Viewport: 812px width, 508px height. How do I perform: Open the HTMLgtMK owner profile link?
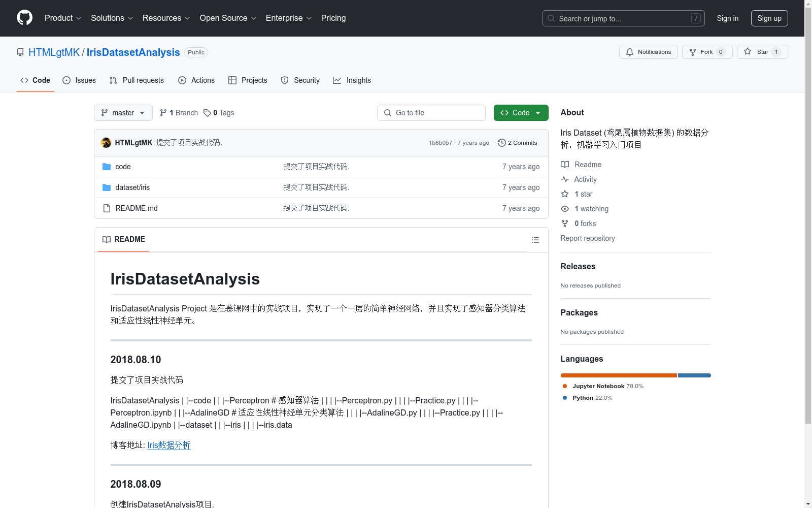(x=54, y=52)
